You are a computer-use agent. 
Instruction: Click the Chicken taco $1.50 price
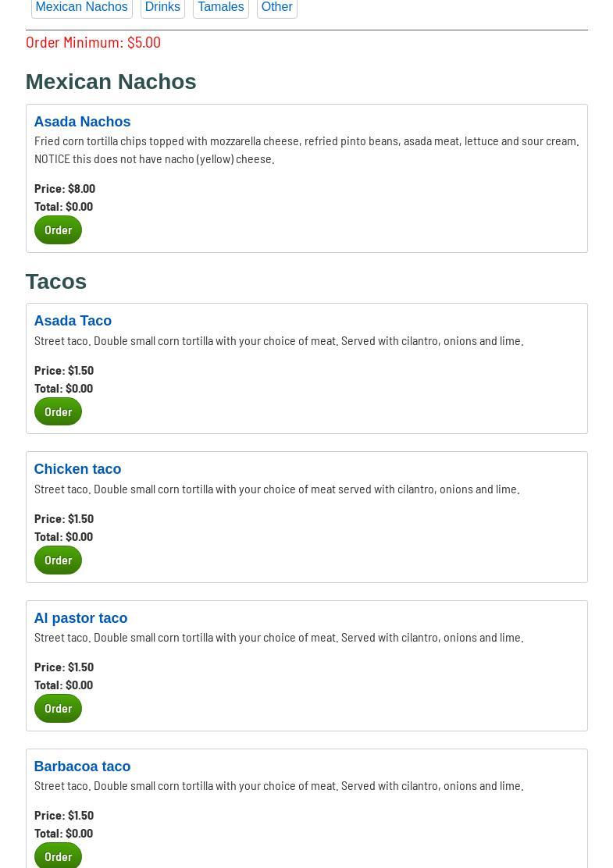click(x=64, y=518)
